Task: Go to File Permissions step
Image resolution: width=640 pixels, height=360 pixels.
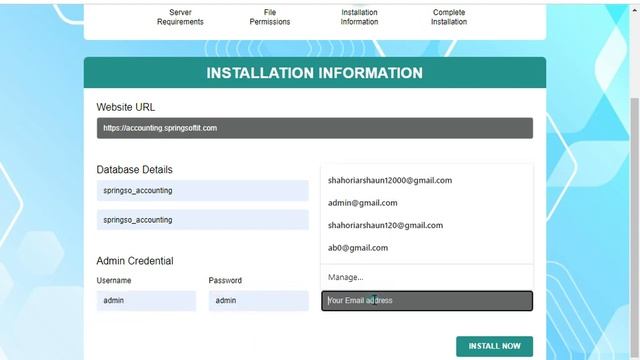Action: [x=270, y=17]
